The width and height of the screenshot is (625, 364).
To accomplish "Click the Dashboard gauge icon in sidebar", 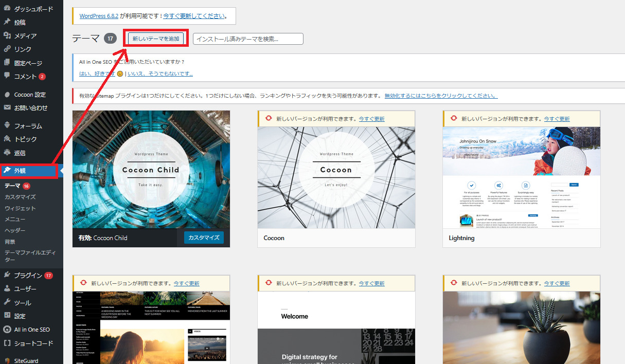I will 7,9.
